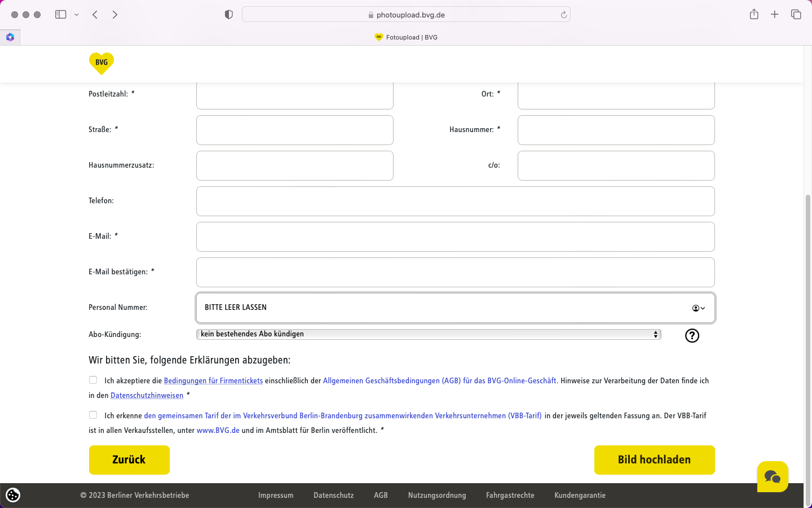
Task: Open cookie settings icon
Action: click(13, 495)
